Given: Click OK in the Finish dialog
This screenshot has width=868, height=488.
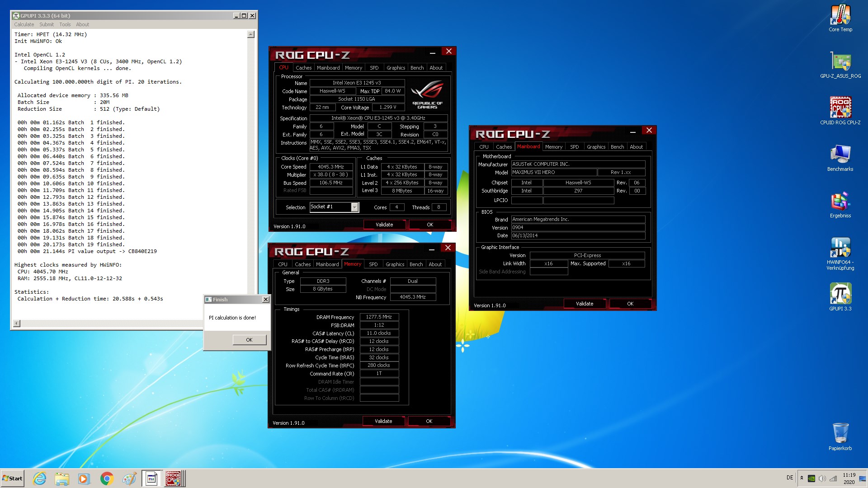Looking at the screenshot, I should coord(249,340).
